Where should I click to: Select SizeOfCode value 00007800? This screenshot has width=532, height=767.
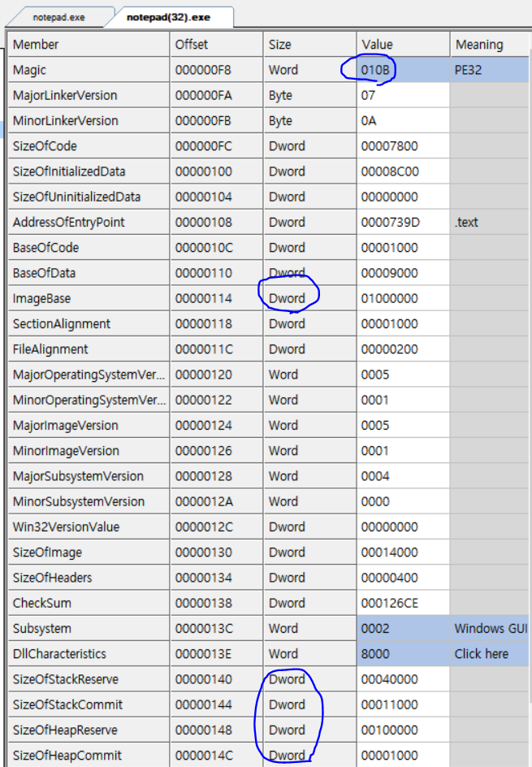[x=403, y=146]
